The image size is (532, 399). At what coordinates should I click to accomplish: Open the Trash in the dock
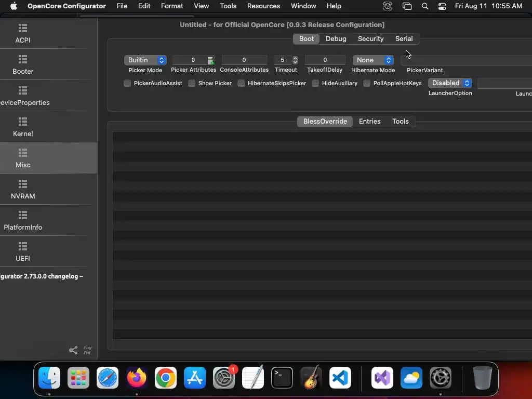[x=483, y=378]
